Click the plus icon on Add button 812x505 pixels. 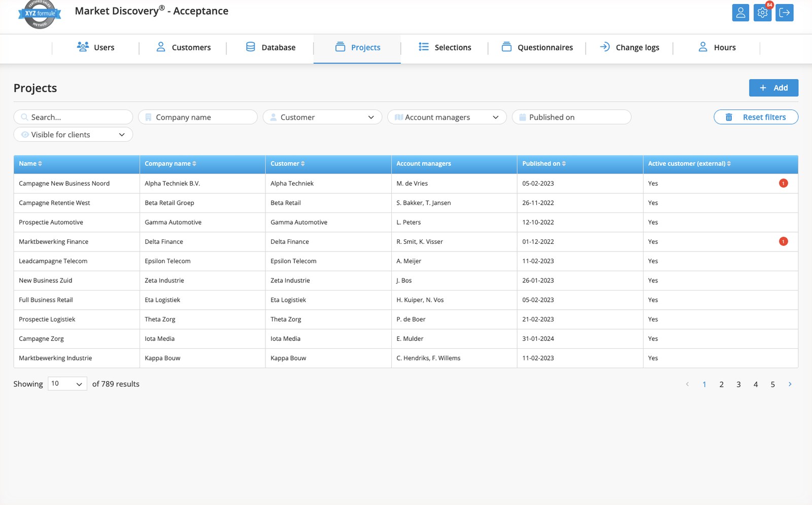763,88
